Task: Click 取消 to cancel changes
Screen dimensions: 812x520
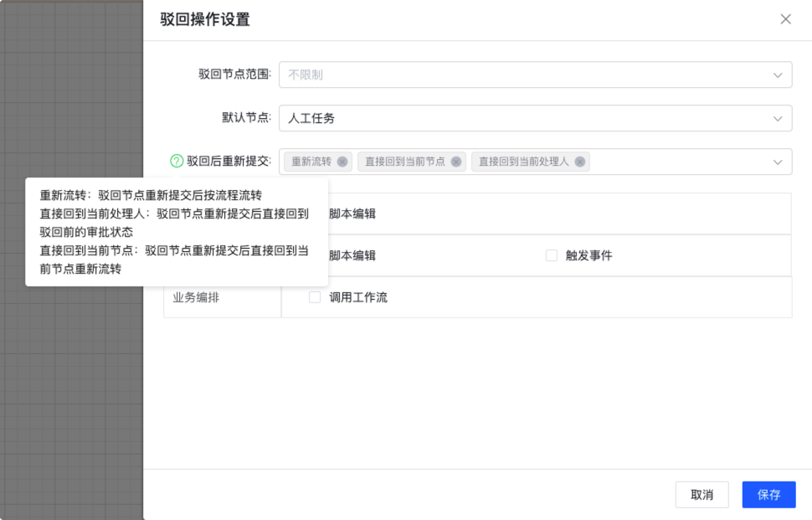Action: coord(702,495)
